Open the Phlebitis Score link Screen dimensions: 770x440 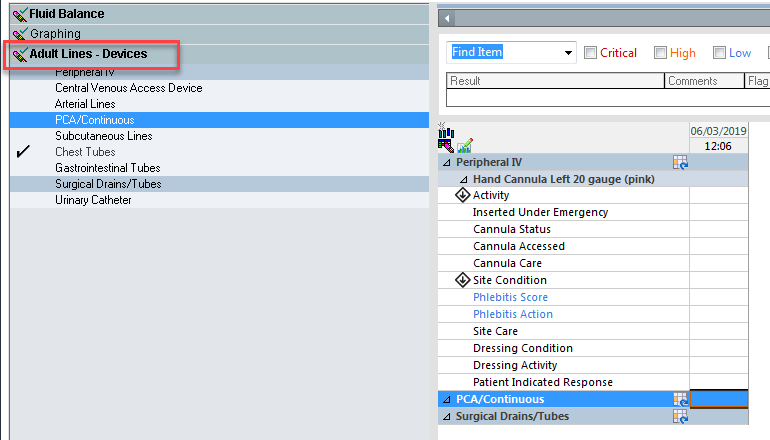[510, 297]
